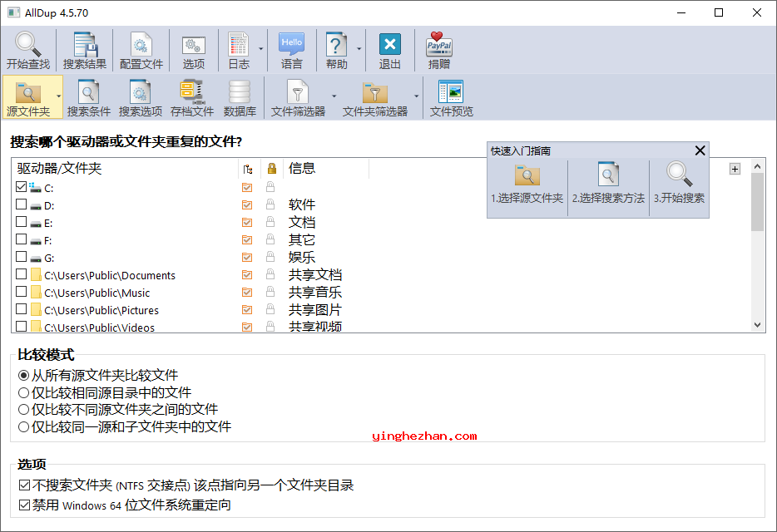The height and width of the screenshot is (532, 777).
Task: Expand the 帮助 dropdown arrow
Action: click(359, 49)
